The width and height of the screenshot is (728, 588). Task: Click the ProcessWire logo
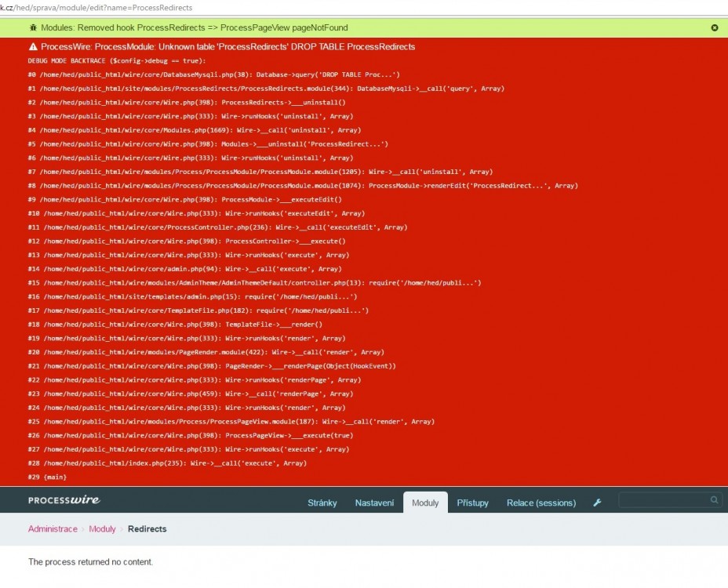click(64, 500)
